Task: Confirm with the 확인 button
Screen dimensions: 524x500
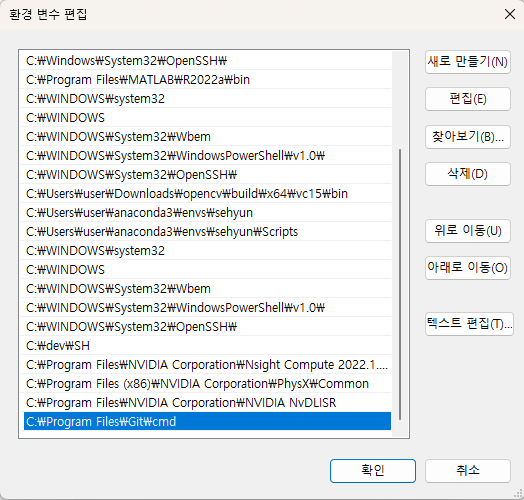Action: coord(373,471)
